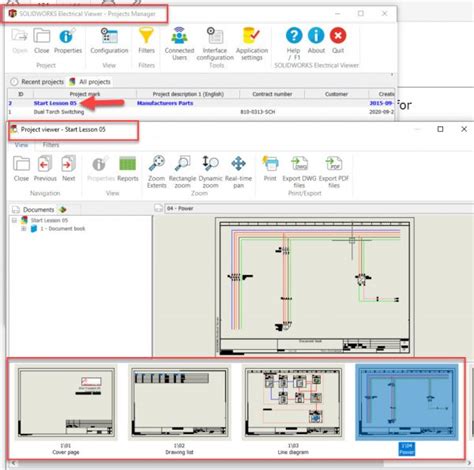Sort by Contract number column header
474x470 pixels.
pos(272,94)
